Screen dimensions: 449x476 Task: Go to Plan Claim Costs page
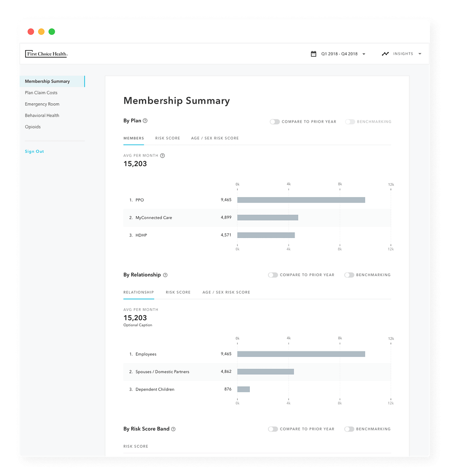click(41, 93)
